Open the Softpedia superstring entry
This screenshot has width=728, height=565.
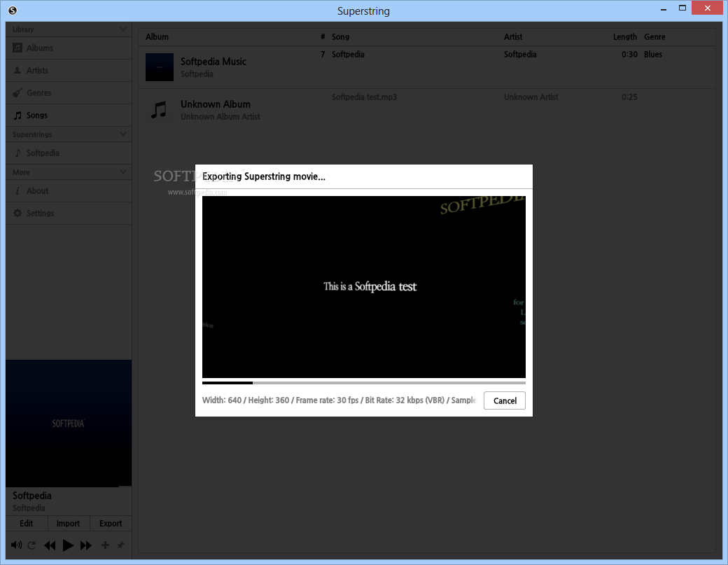[69, 153]
